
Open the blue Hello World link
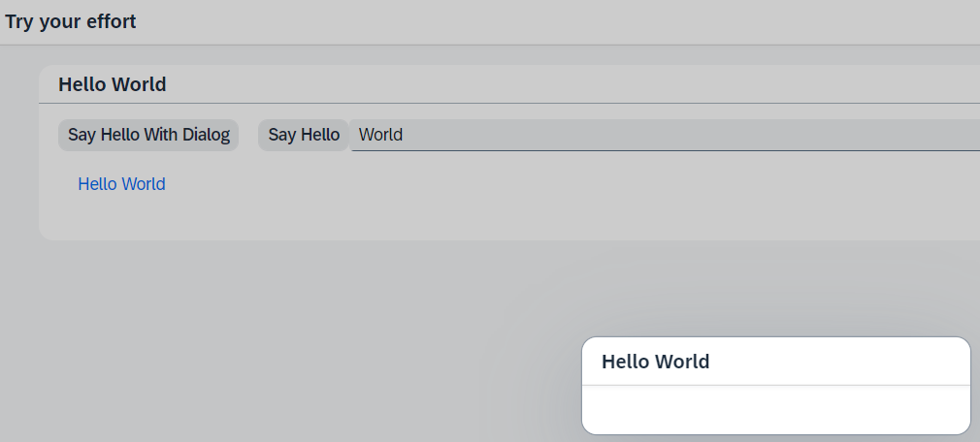[x=121, y=184]
